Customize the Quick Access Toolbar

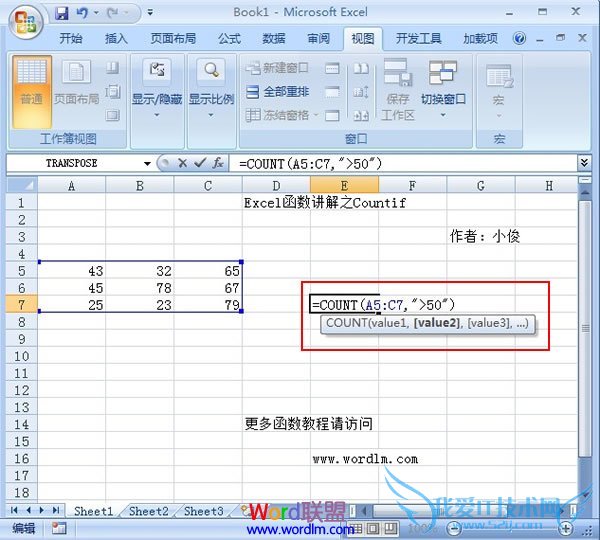[150, 13]
